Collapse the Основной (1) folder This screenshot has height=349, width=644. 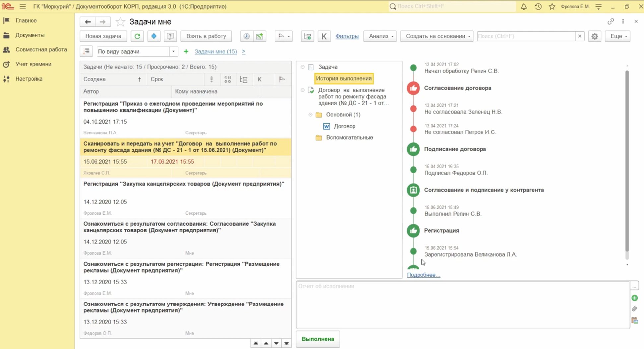coord(310,114)
